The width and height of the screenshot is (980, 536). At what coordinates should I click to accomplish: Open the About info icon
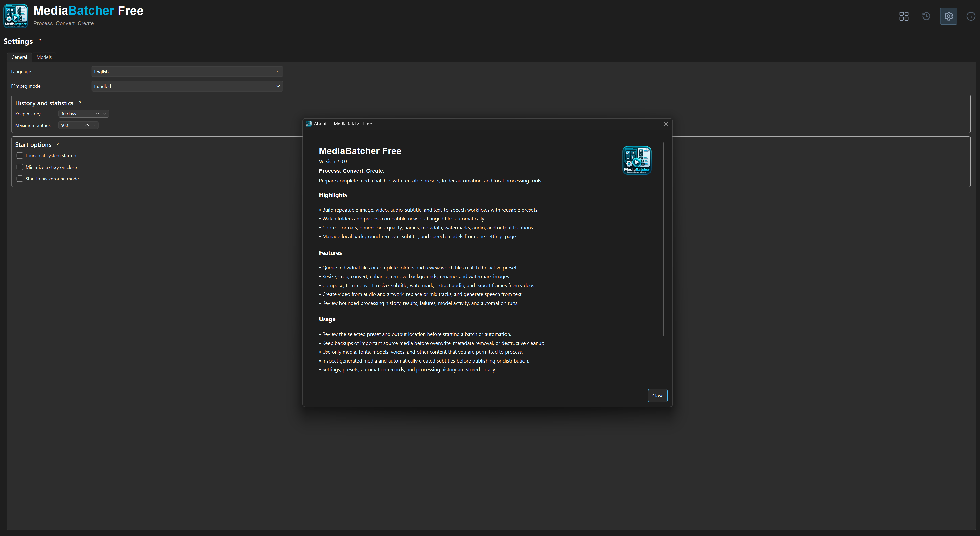(971, 16)
